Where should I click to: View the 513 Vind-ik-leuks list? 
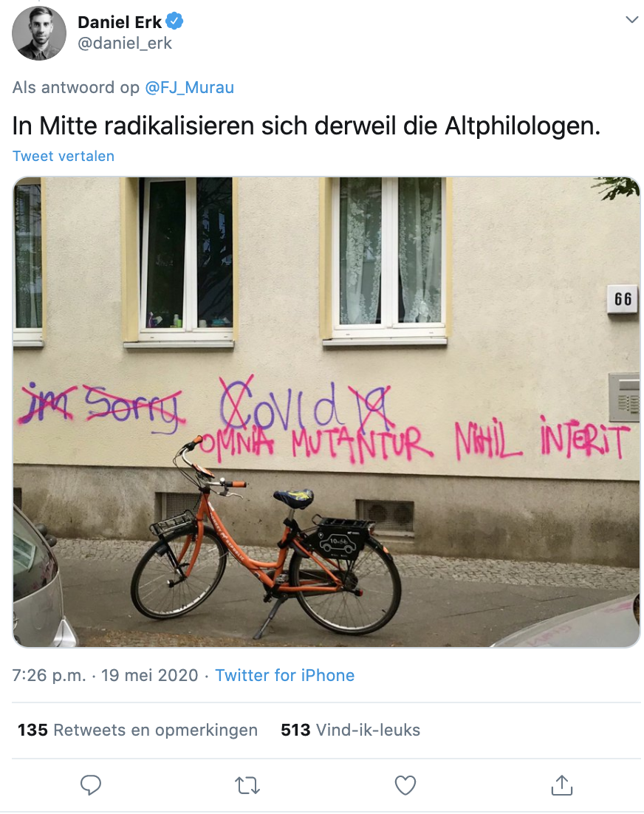[x=350, y=730]
